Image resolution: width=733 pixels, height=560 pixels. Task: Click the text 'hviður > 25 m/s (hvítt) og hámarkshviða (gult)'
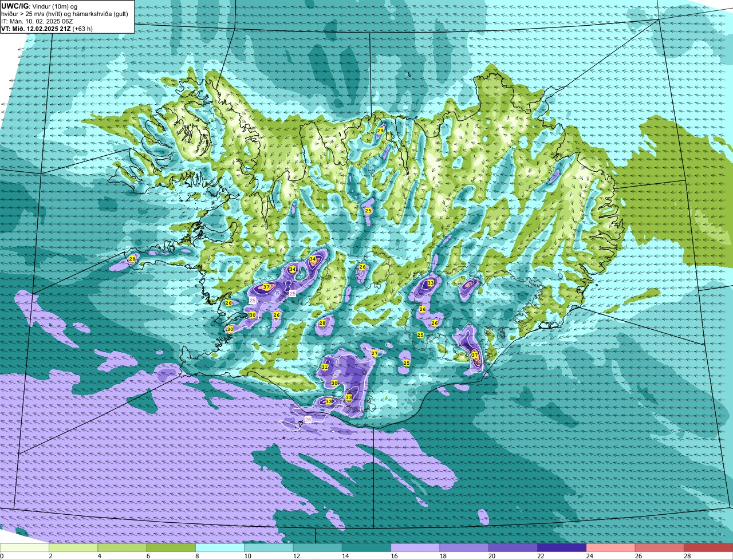tap(65, 13)
